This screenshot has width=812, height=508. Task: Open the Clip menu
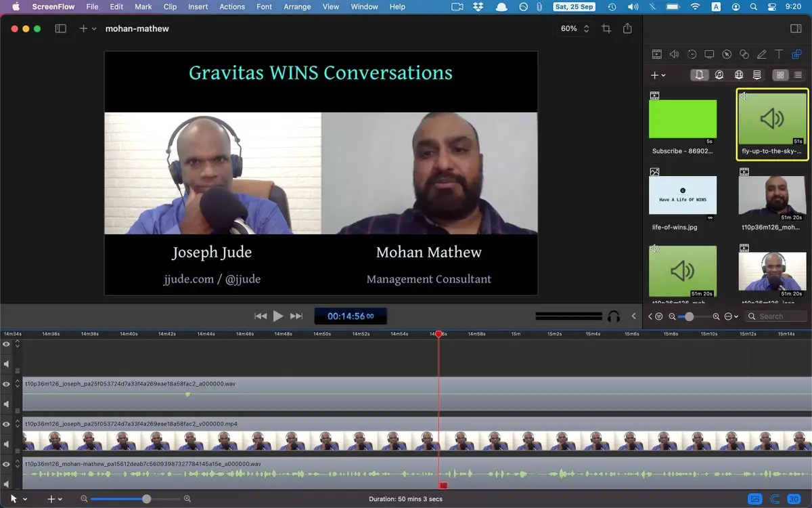point(170,7)
